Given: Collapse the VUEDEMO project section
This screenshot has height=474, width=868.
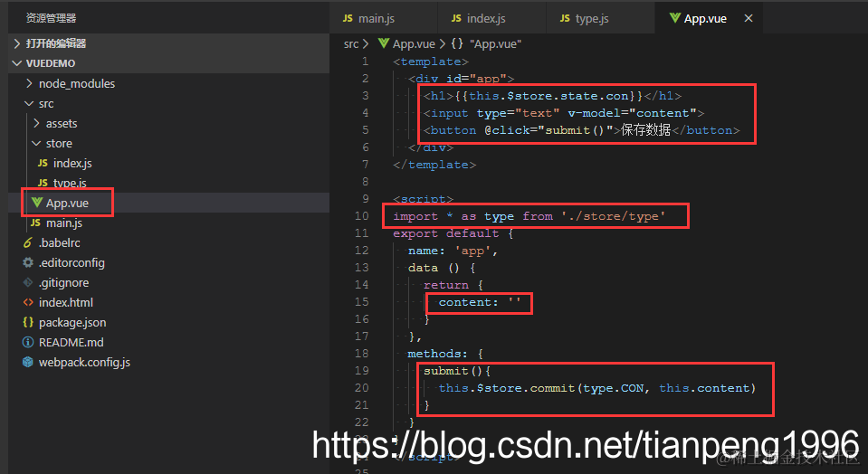Looking at the screenshot, I should pos(169,63).
